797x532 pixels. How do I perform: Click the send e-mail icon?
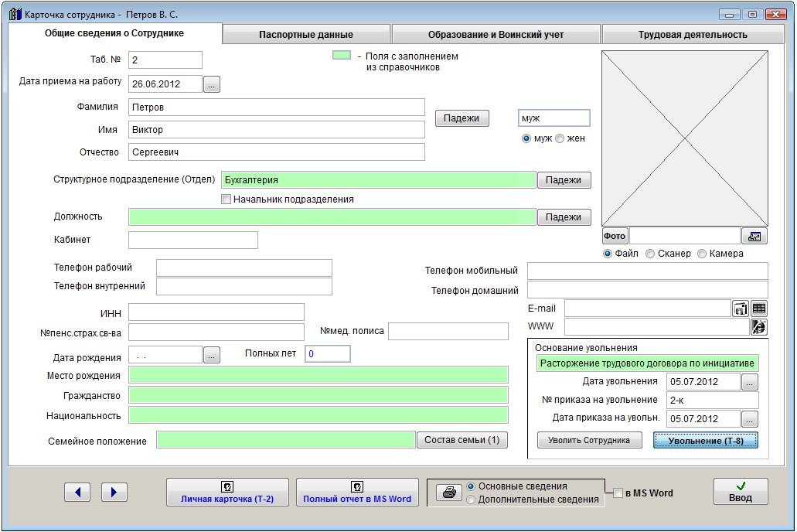[741, 309]
